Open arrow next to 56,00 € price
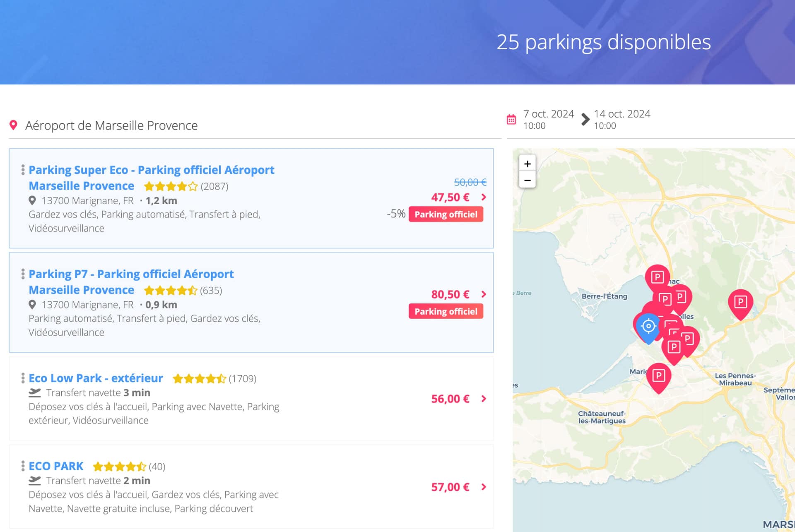Viewport: 795px width, 532px height. (484, 399)
